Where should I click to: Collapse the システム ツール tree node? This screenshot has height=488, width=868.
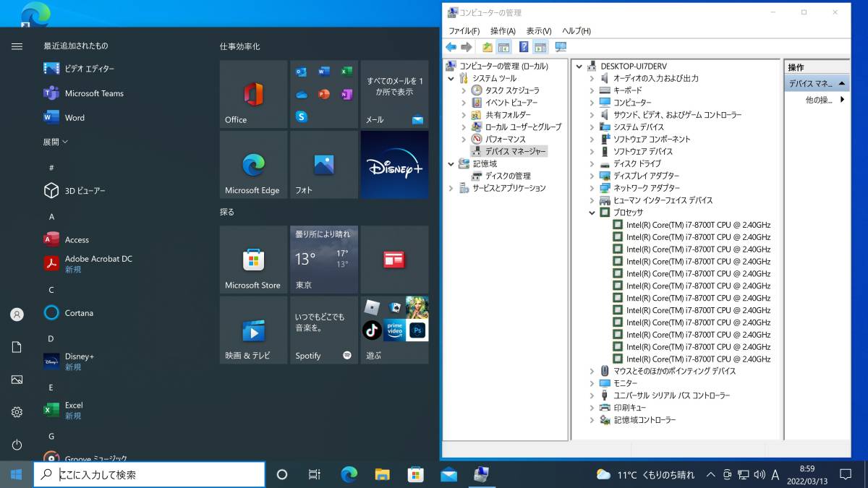click(451, 78)
